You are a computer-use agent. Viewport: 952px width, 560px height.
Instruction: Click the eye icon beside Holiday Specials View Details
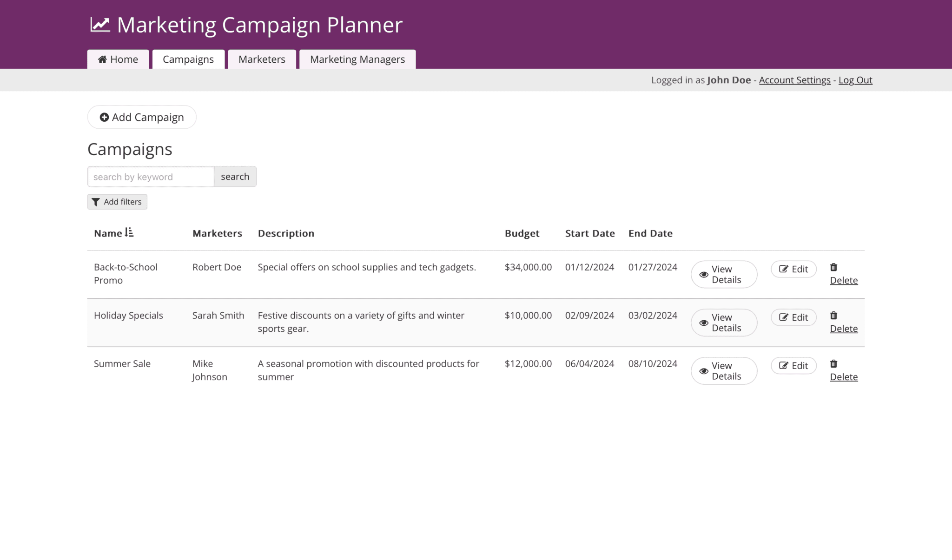pyautogui.click(x=704, y=322)
